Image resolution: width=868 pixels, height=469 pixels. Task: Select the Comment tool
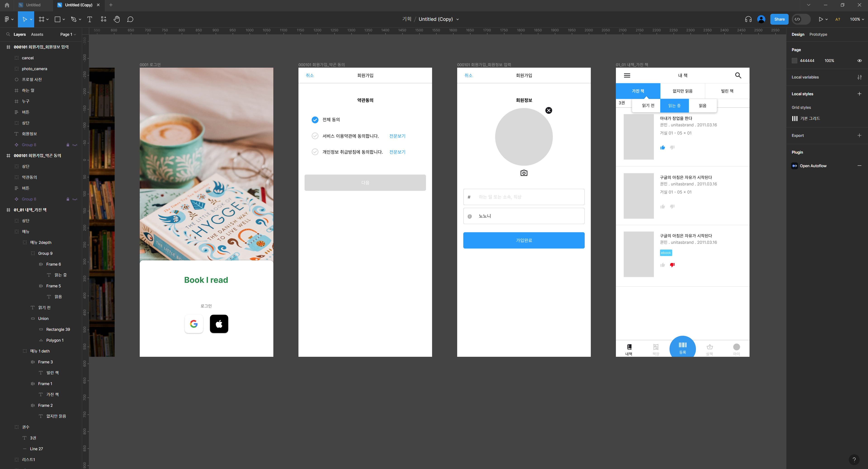click(x=130, y=19)
